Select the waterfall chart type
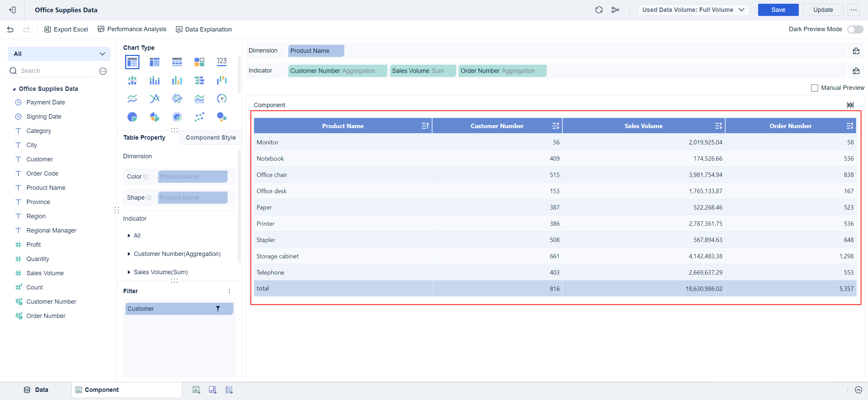Screen dimensions: 868x400 [221, 80]
